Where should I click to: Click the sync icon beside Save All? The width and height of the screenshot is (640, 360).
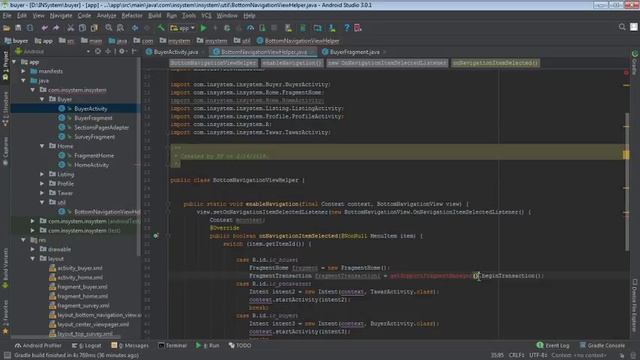click(30, 28)
